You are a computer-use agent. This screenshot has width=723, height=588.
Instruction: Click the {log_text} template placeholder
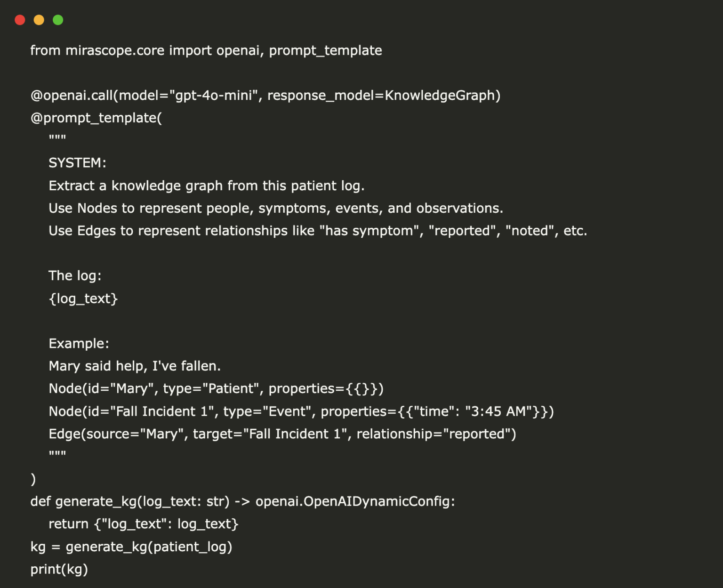[x=83, y=298]
